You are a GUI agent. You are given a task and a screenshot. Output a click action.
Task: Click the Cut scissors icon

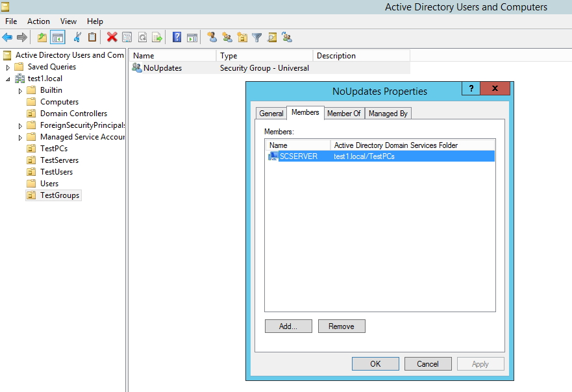click(x=77, y=37)
